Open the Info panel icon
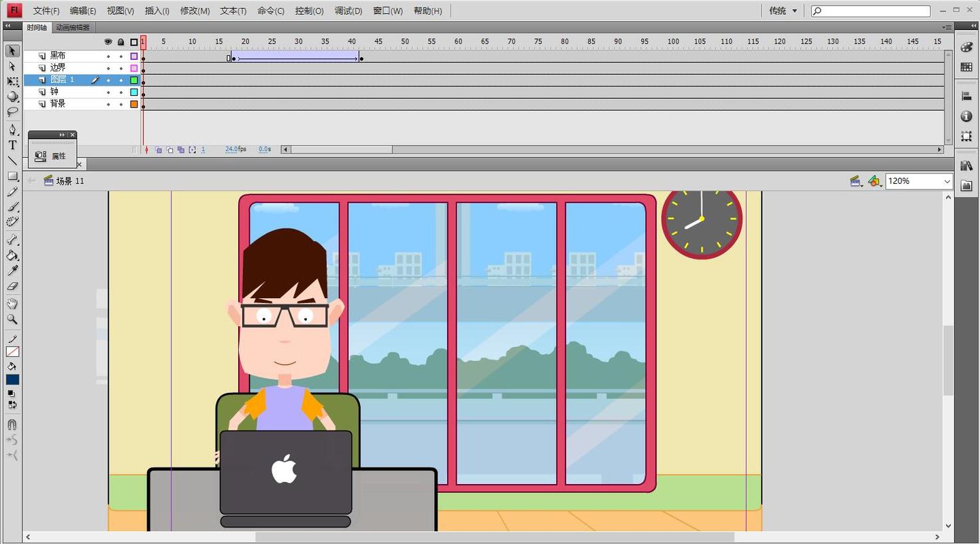The width and height of the screenshot is (980, 544). click(966, 116)
